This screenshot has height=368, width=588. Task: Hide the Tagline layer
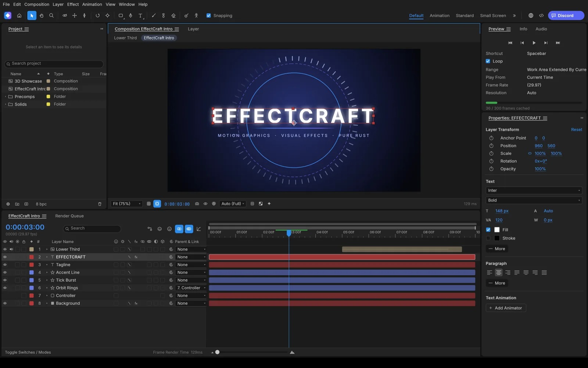(5, 265)
